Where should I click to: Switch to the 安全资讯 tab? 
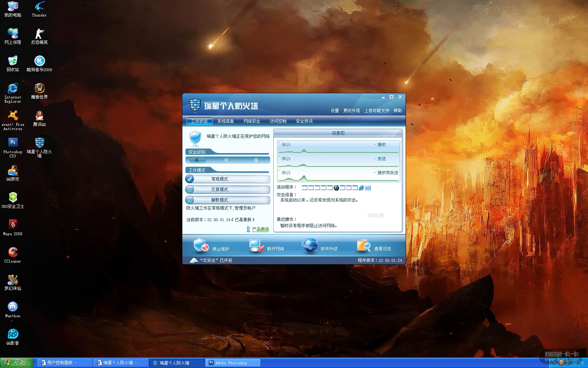tap(304, 121)
